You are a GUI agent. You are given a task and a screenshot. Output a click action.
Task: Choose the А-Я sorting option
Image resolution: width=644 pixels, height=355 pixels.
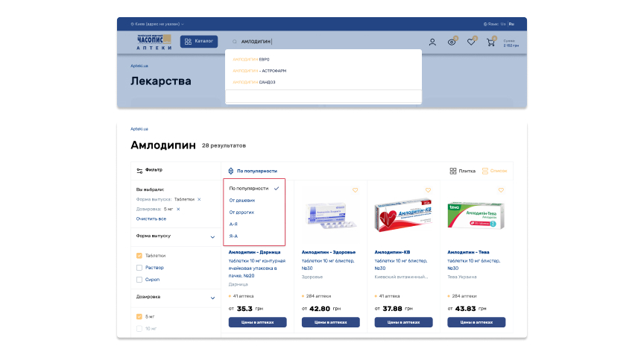(233, 224)
